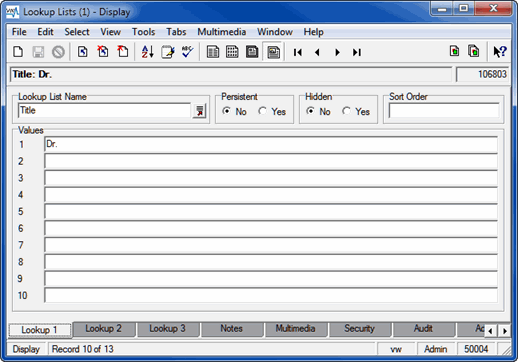Click the context help arrow-question icon
Image resolution: width=518 pixels, height=362 pixels.
(500, 52)
